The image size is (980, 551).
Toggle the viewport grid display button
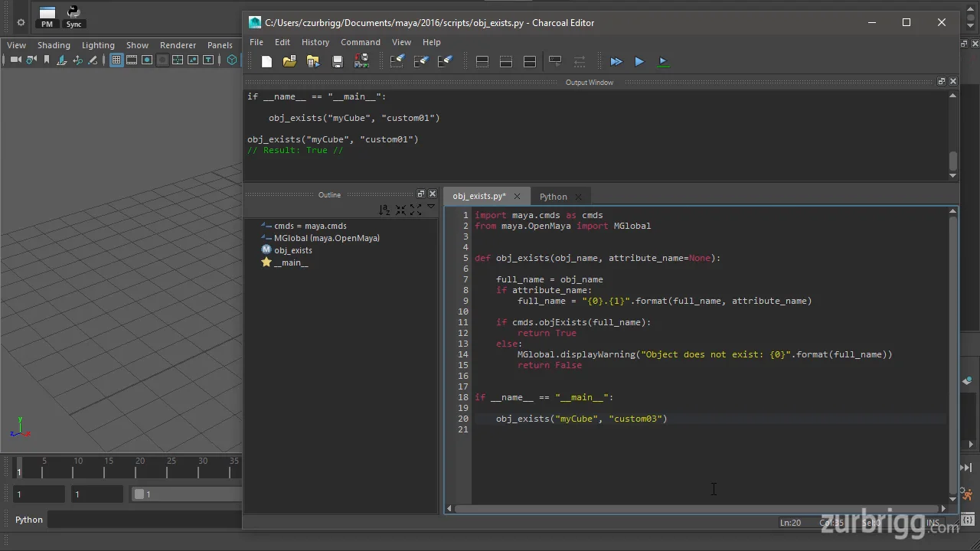pyautogui.click(x=116, y=60)
